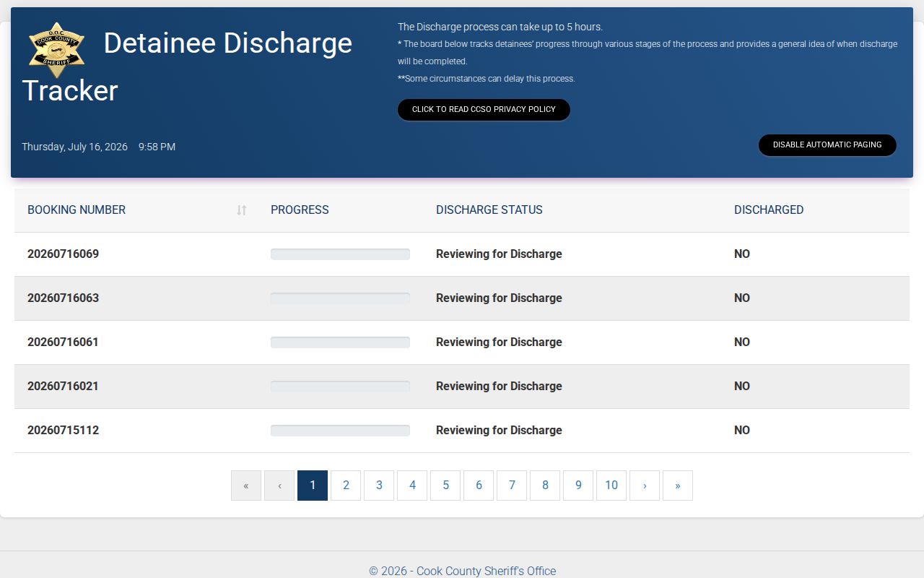Select page 1 in pagination

pyautogui.click(x=313, y=486)
